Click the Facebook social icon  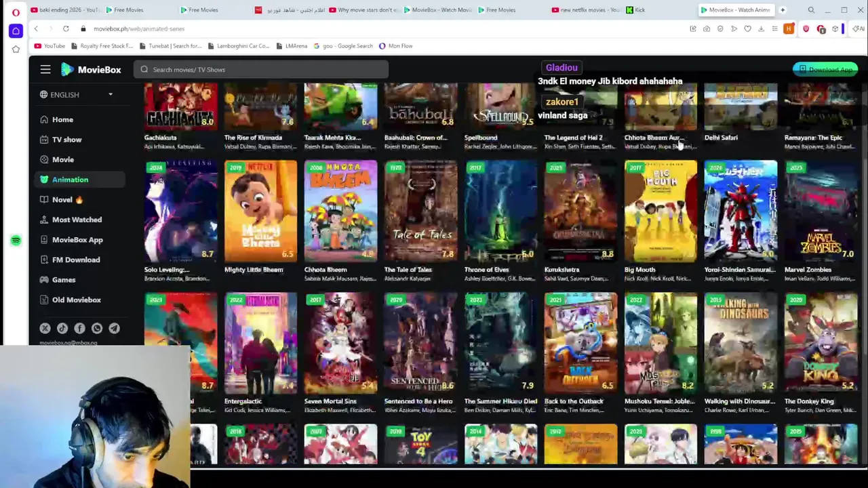point(79,329)
